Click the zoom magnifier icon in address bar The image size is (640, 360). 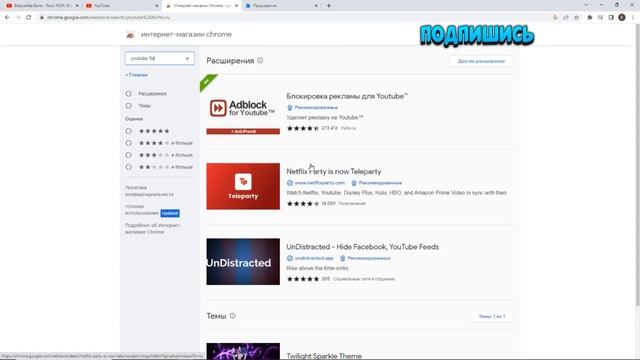(x=555, y=18)
